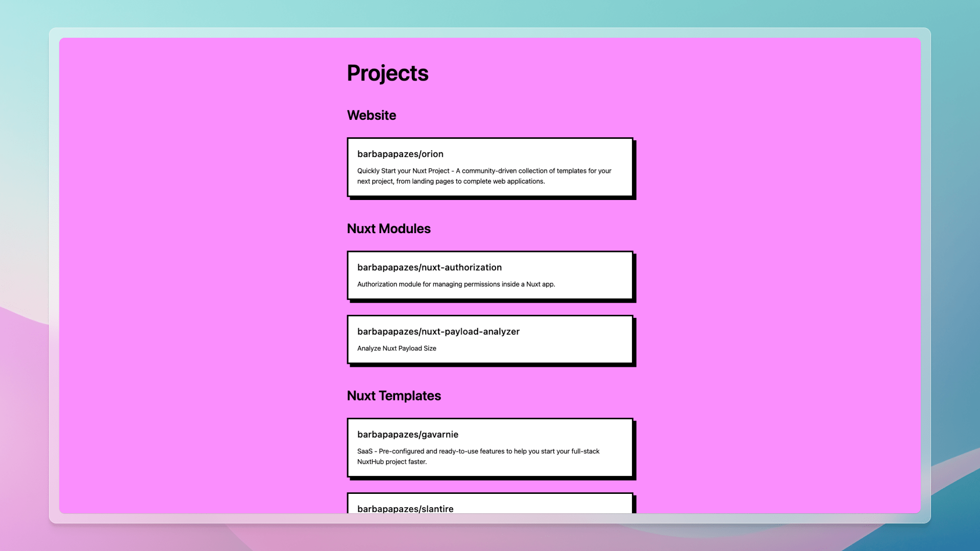Click the Nuxt Modules section heading
The width and height of the screenshot is (980, 551).
[x=389, y=229]
